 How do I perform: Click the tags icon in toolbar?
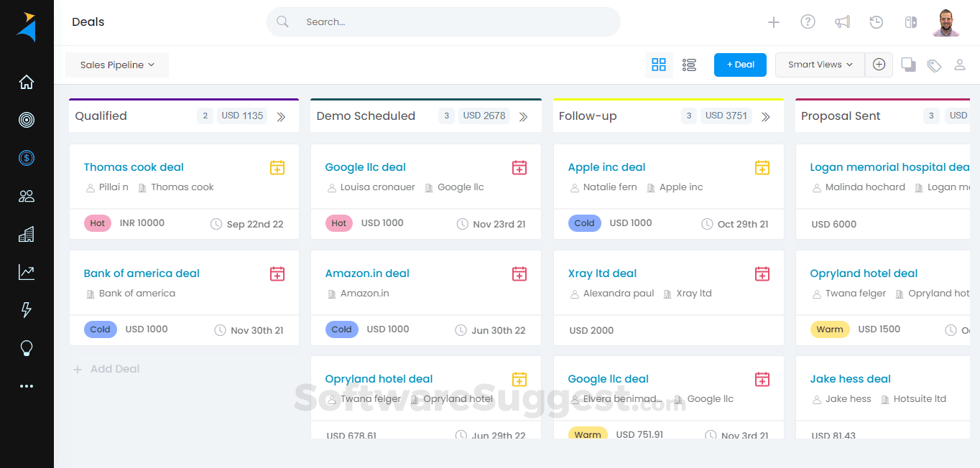(x=934, y=65)
